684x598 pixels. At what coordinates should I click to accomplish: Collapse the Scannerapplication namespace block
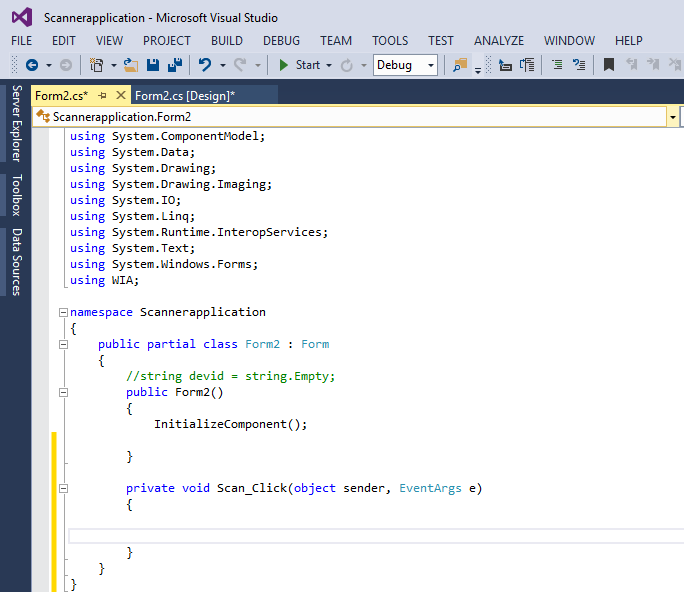point(64,312)
